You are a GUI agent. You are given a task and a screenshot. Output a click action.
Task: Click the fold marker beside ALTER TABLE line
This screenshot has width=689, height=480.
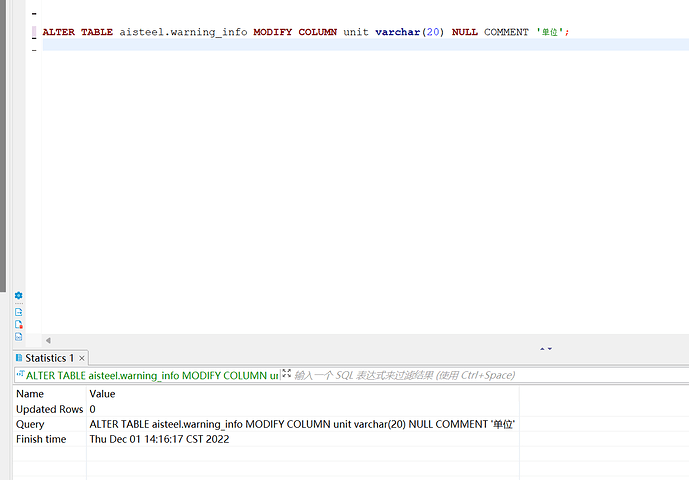[34, 32]
